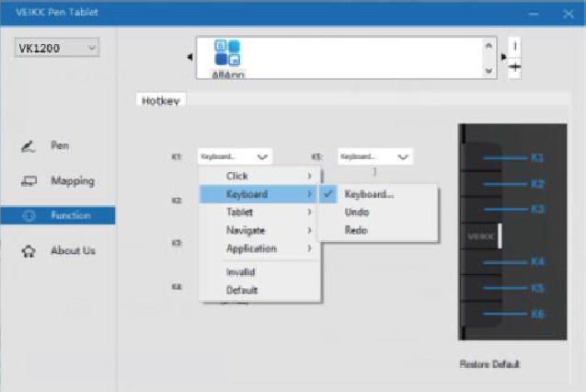Select K6 button on tablet diagram
The height and width of the screenshot is (392, 586).
[537, 314]
